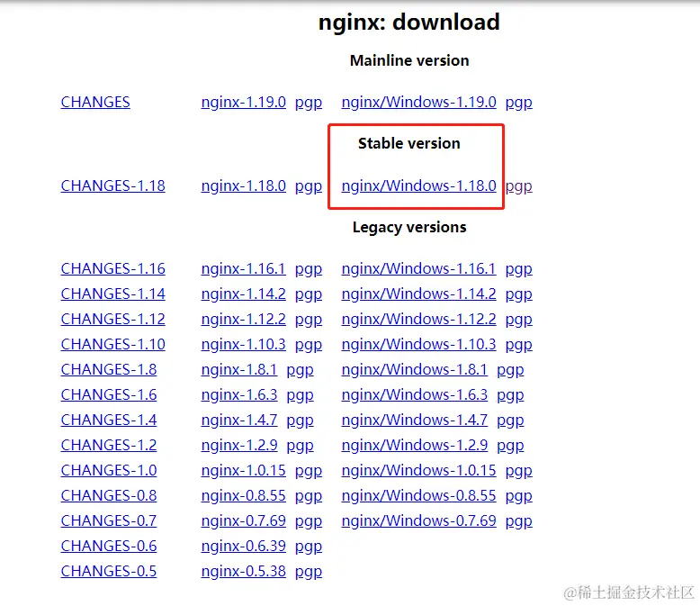Open CHANGES-1.10 link
This screenshot has height=606, width=700.
[113, 345]
